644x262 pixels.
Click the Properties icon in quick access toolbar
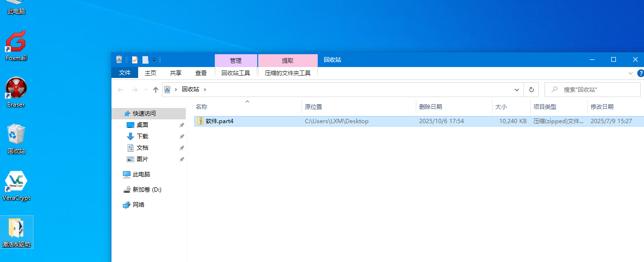click(x=135, y=60)
